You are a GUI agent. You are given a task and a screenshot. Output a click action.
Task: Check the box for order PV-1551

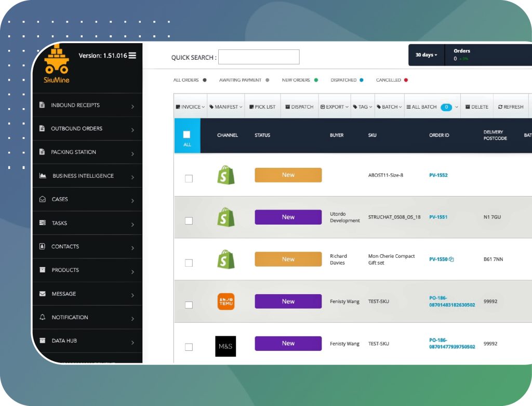(x=189, y=221)
